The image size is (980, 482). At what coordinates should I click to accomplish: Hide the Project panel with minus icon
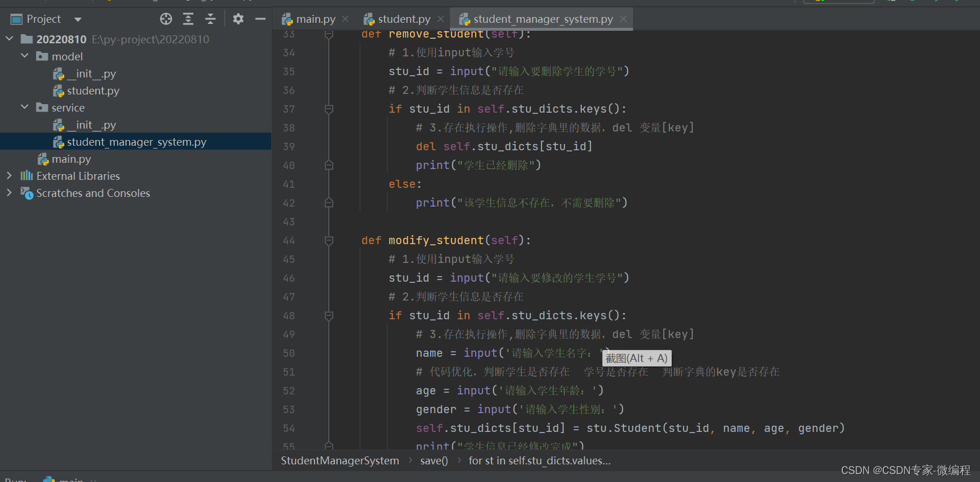tap(260, 19)
